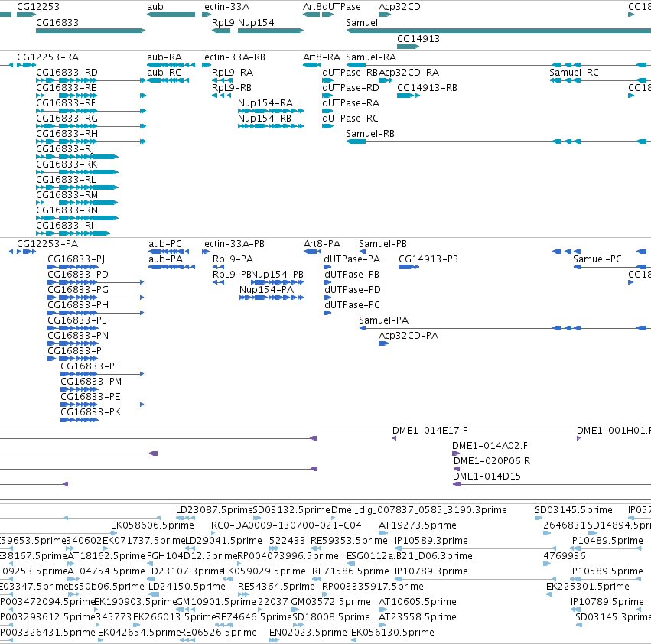Click the dUTPase-RD transcript label
The width and height of the screenshot is (651, 644).
350,88
